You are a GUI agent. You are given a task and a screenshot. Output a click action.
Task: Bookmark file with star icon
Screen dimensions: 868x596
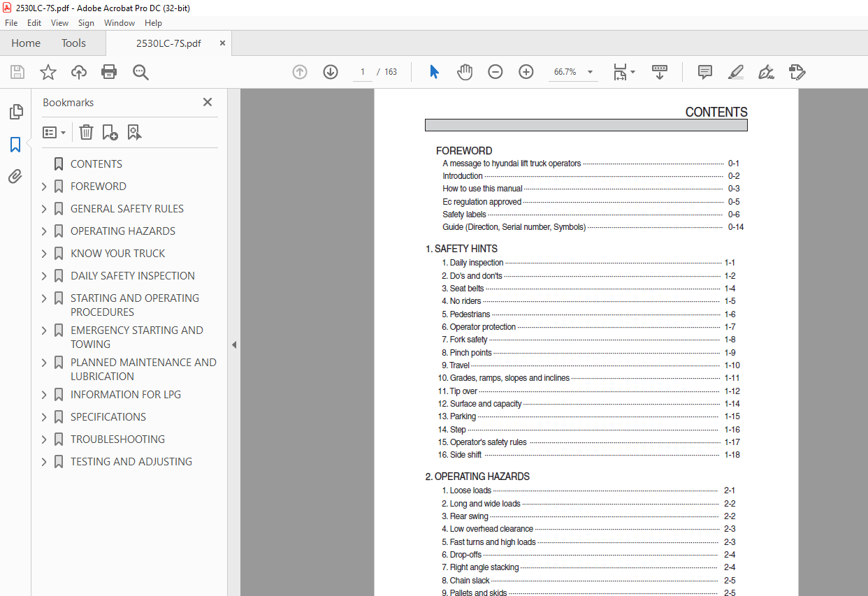pos(48,72)
